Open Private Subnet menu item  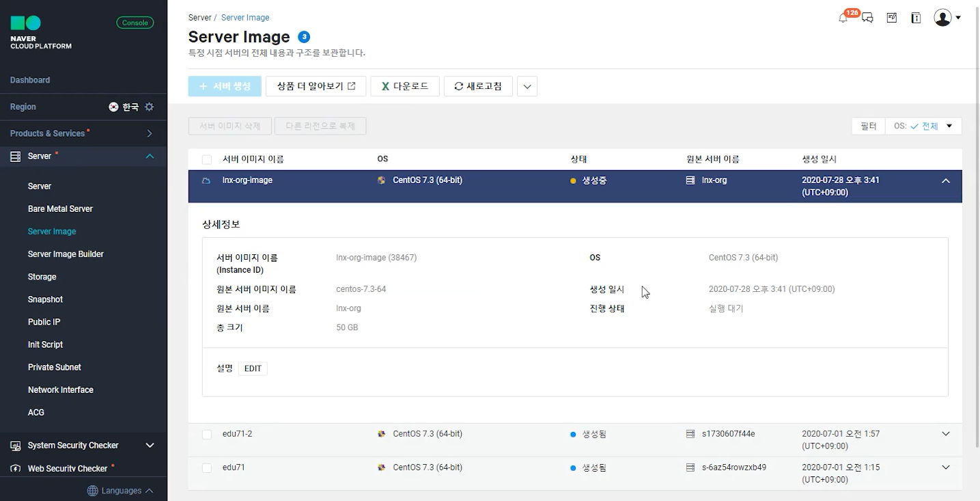click(55, 367)
